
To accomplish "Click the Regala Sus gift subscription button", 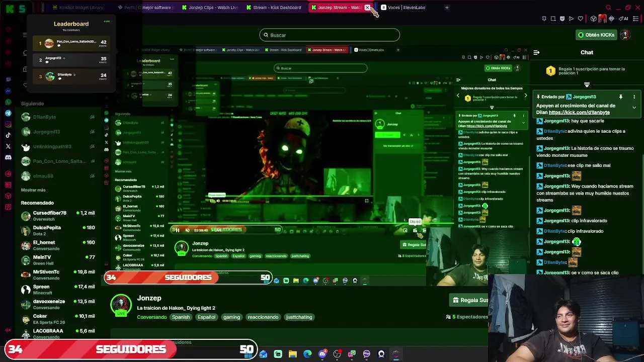I will pos(469,300).
